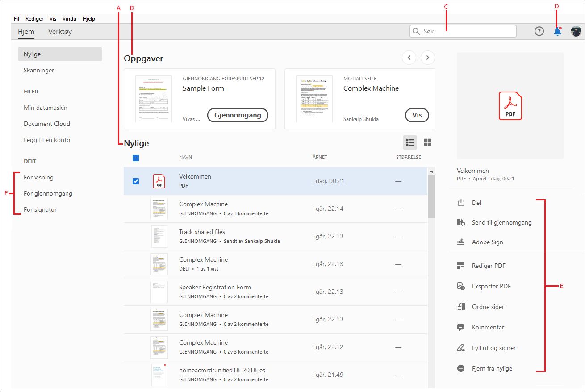Open the user profile avatar
Viewport: 585px width, 392px height.
576,31
